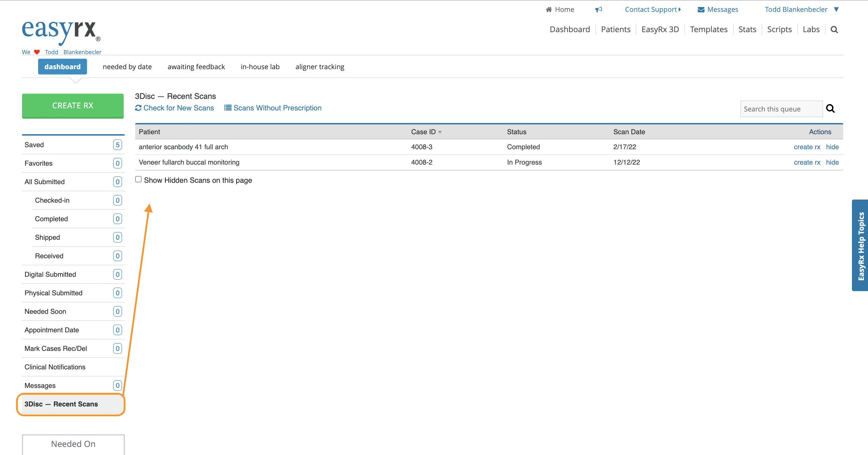Click the Actions column header
The height and width of the screenshot is (455, 868).
[820, 132]
